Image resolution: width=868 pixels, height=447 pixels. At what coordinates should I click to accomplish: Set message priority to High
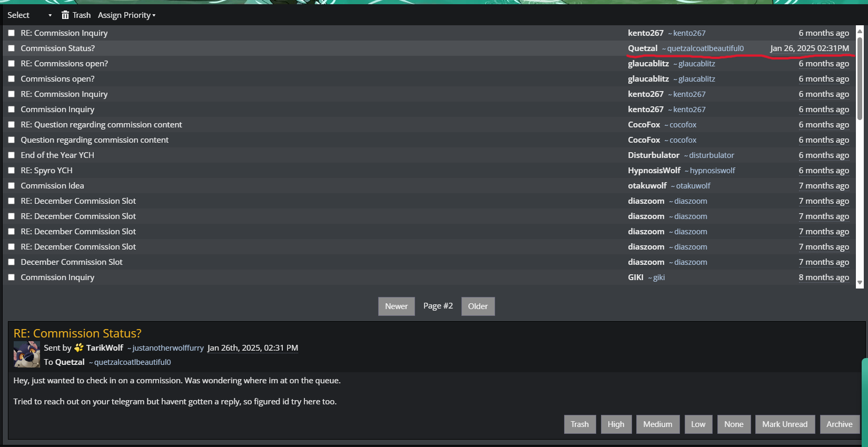coord(616,424)
